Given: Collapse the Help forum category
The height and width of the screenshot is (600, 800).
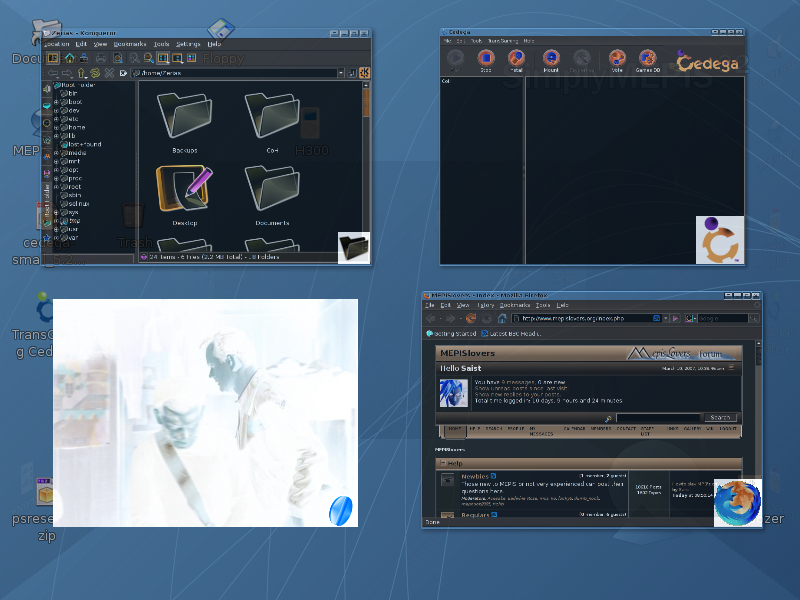Looking at the screenshot, I should pos(442,463).
